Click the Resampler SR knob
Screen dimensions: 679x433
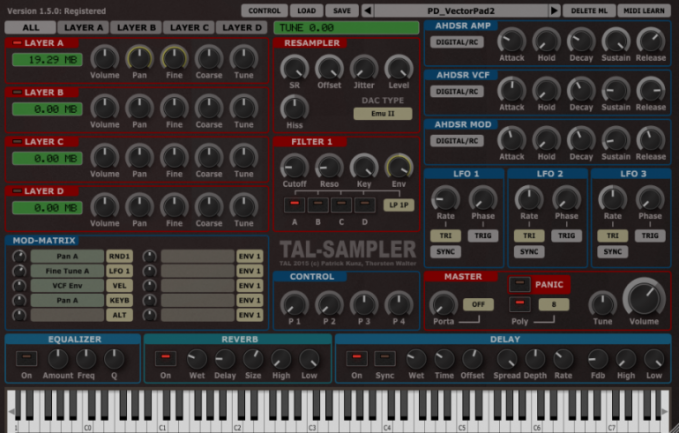pos(294,68)
